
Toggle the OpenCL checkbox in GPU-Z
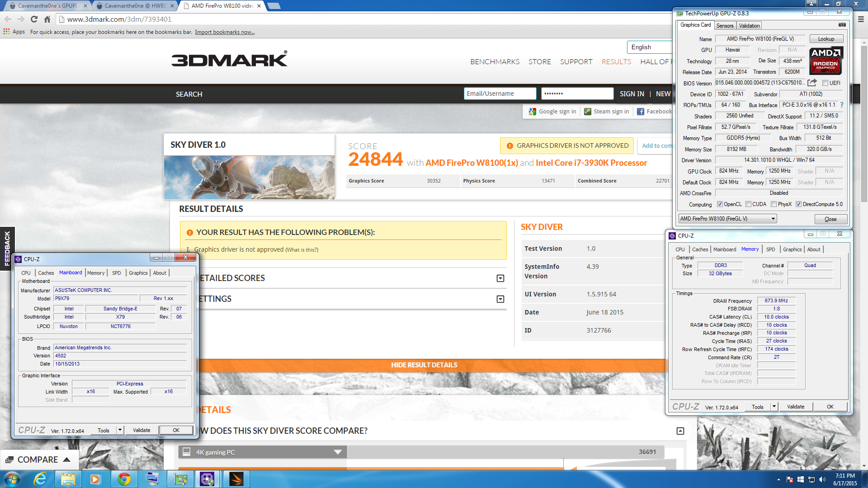720,204
